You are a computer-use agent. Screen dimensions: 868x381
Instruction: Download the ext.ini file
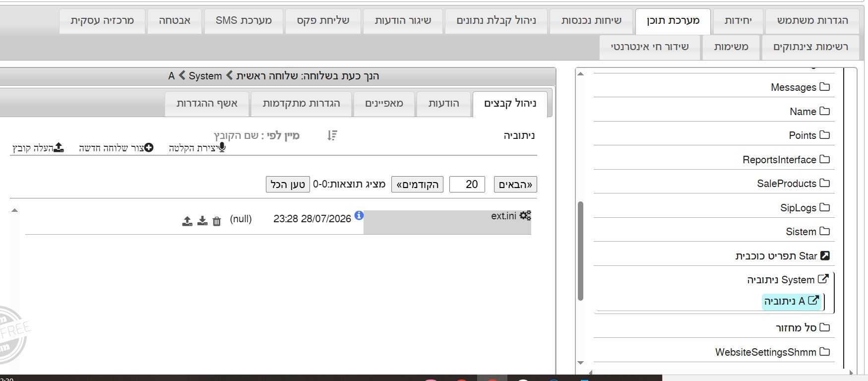click(x=202, y=221)
